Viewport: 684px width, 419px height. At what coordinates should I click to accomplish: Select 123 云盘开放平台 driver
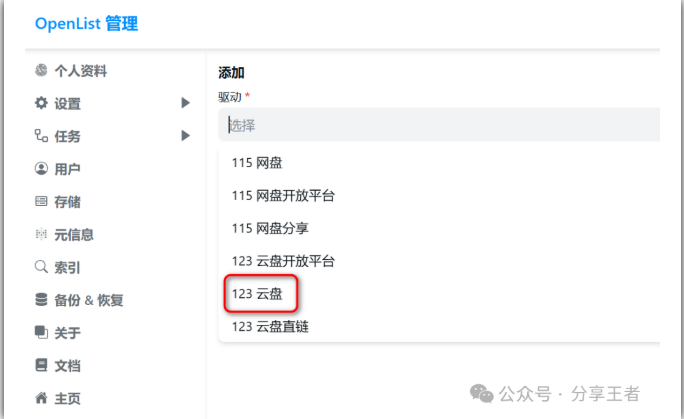[x=283, y=261]
